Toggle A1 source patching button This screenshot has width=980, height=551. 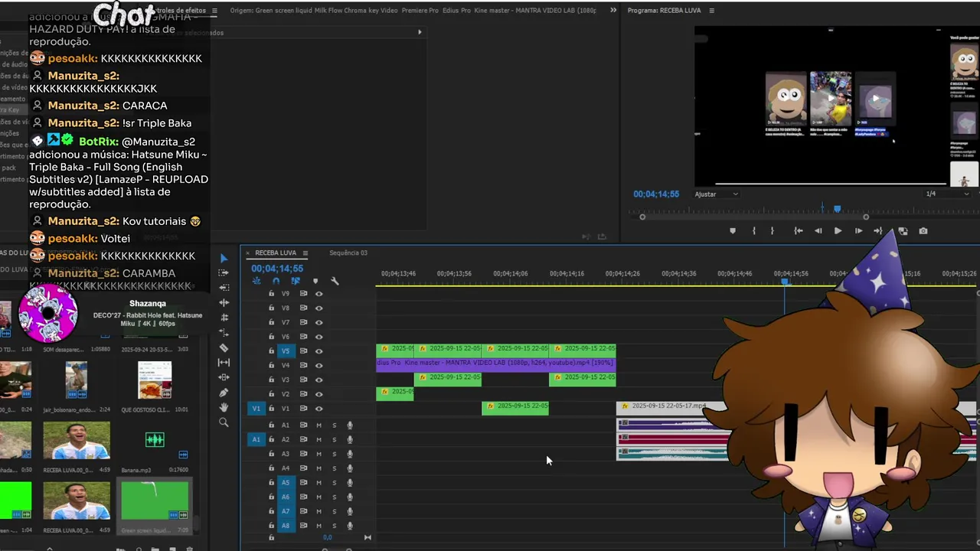click(256, 439)
